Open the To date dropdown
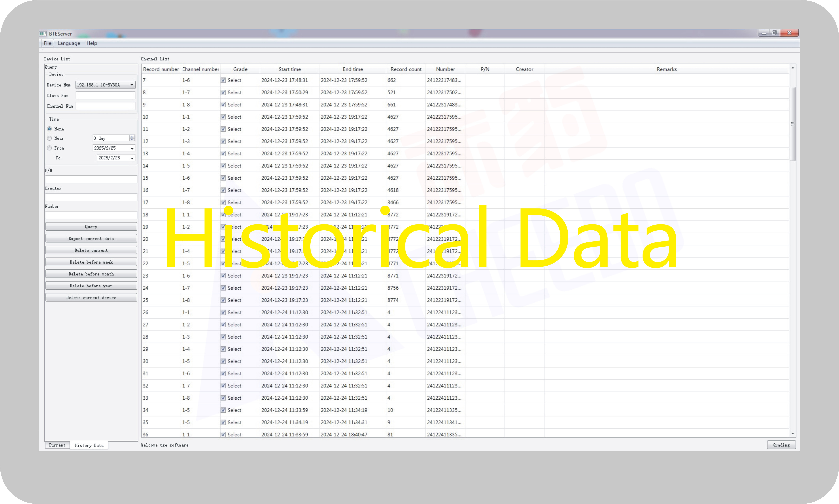 (x=132, y=158)
